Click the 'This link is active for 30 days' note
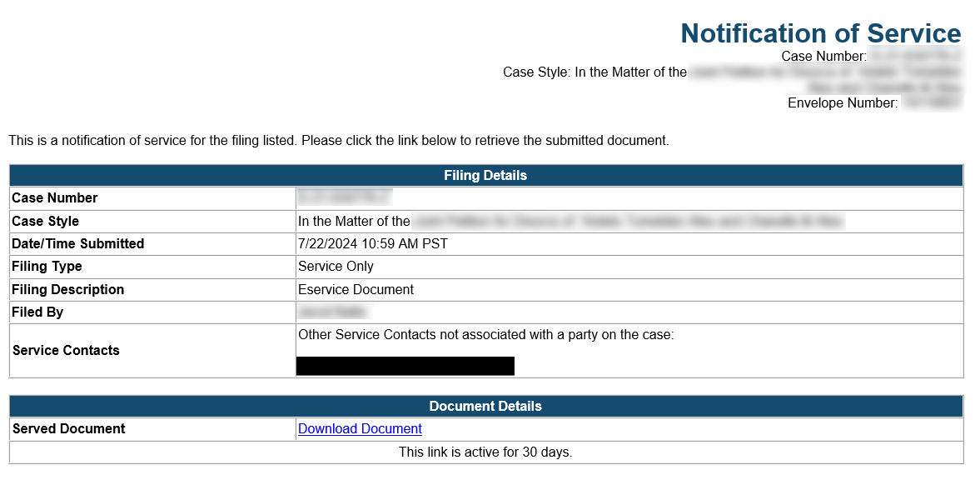 point(485,452)
